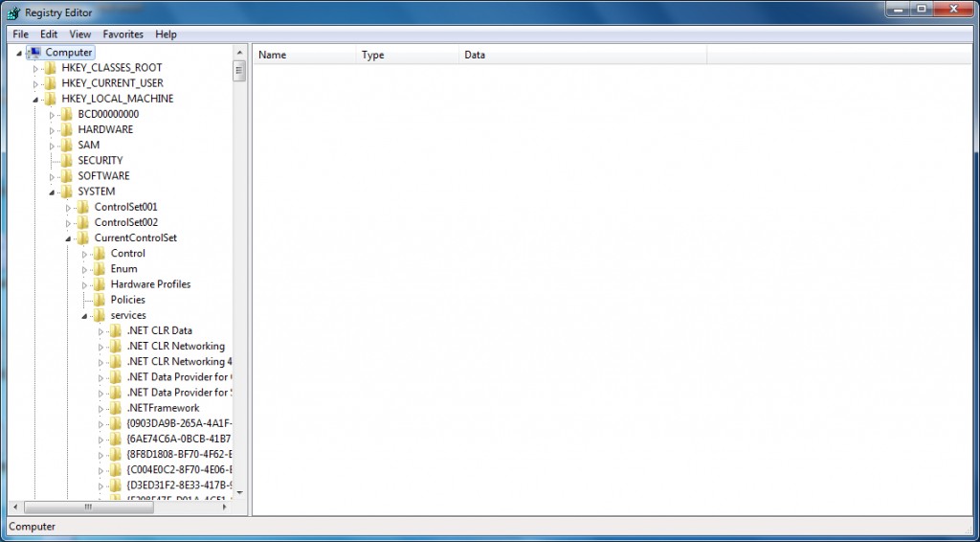Click the tree horizontal scroll left arrow
Screen dimensions: 980x542
tap(15, 507)
